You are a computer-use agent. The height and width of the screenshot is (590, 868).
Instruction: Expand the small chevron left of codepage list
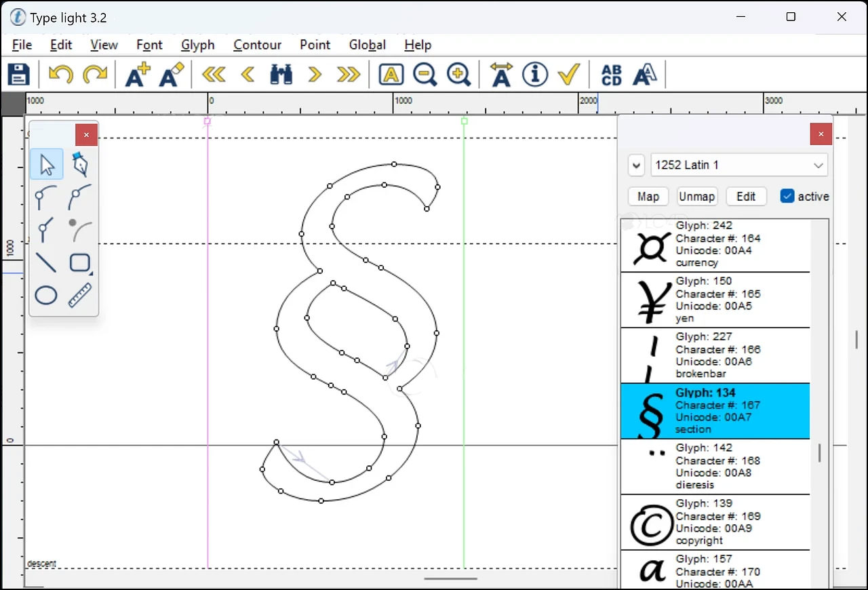636,165
